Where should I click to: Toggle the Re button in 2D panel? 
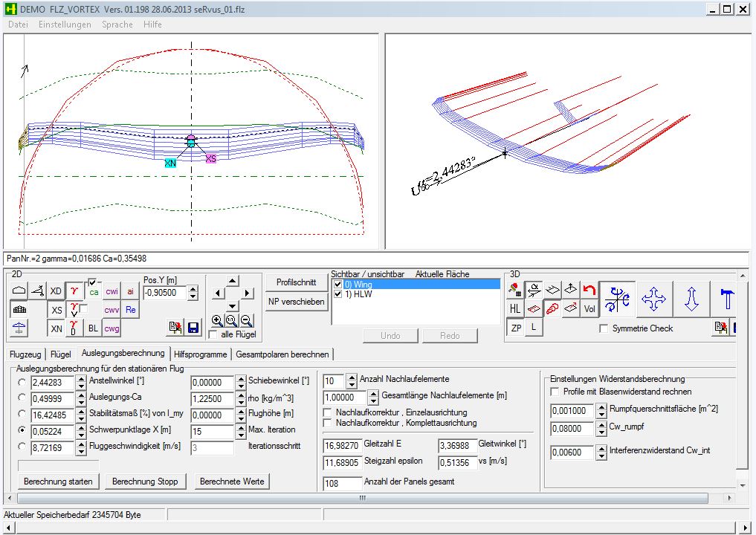[131, 310]
